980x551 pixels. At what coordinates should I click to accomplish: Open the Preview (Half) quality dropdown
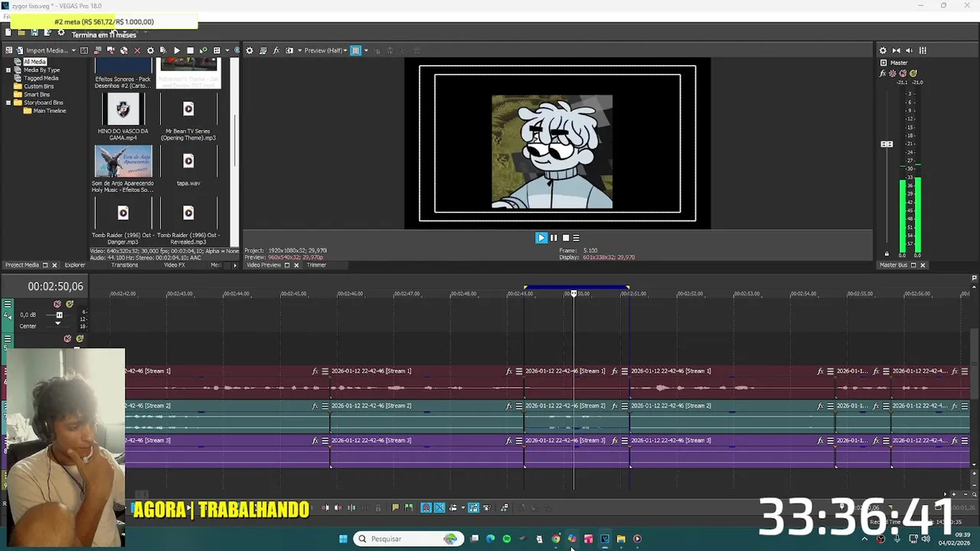pos(325,51)
